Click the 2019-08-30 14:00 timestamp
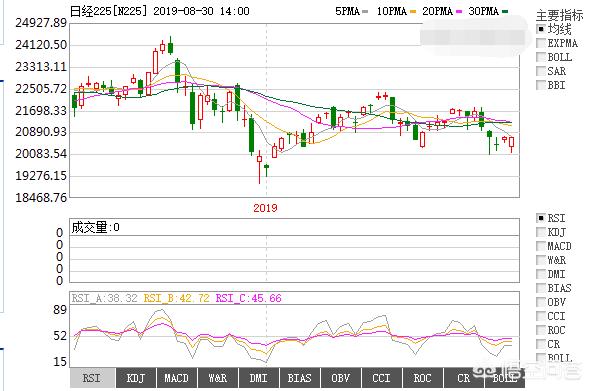593x391 pixels. (x=202, y=11)
